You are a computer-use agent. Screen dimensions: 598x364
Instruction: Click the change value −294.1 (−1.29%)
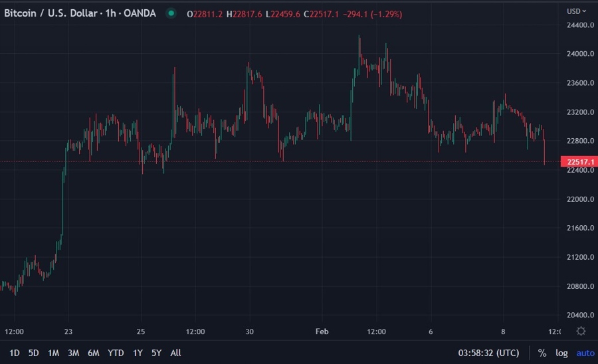tap(373, 15)
